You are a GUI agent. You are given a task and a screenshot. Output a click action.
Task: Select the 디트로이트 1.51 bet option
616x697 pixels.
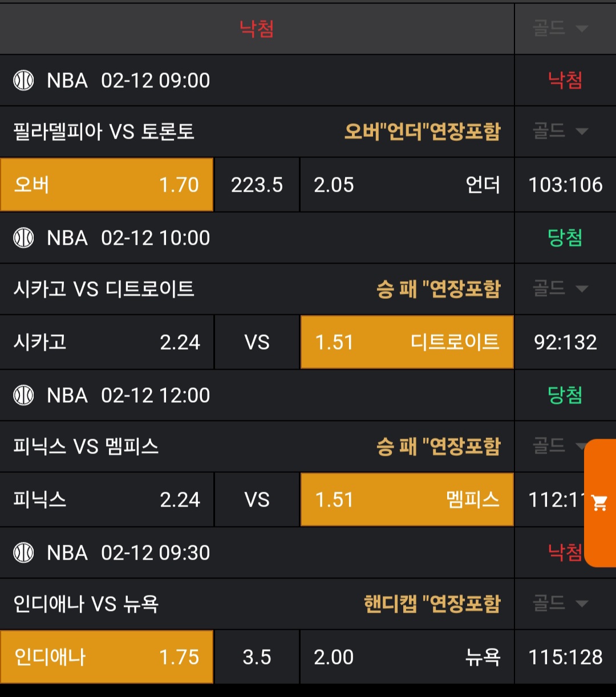407,342
